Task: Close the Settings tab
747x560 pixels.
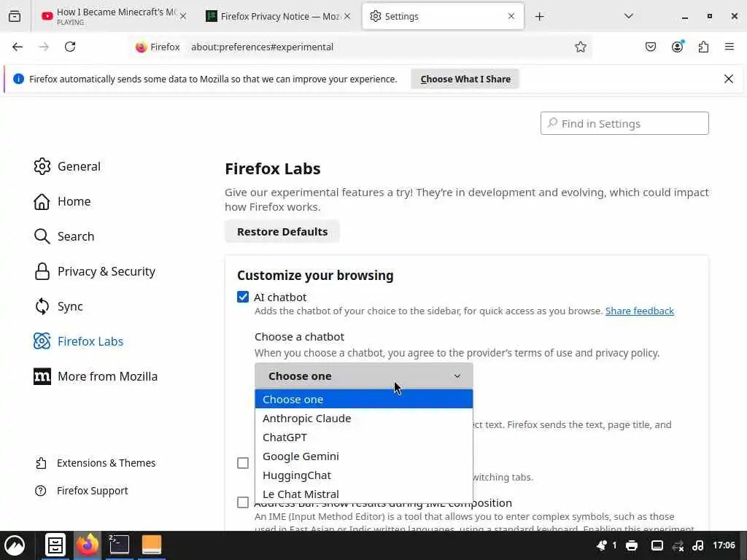Action: [511, 16]
